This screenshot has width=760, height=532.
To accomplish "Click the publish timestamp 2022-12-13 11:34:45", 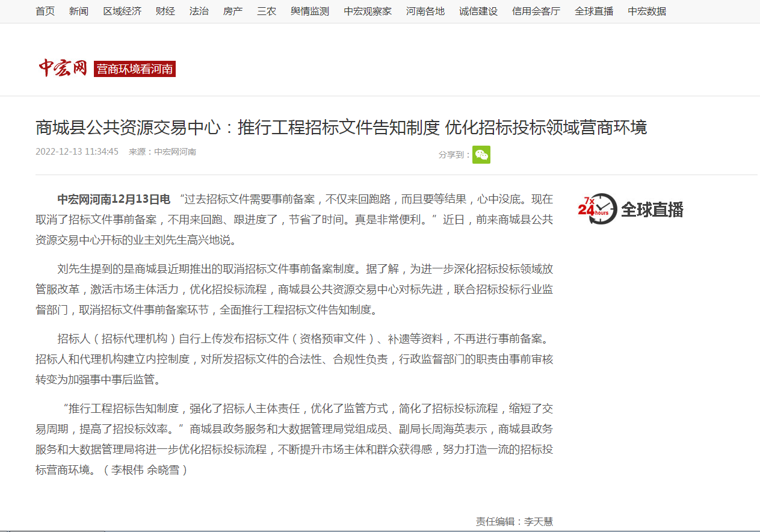I will click(x=77, y=152).
